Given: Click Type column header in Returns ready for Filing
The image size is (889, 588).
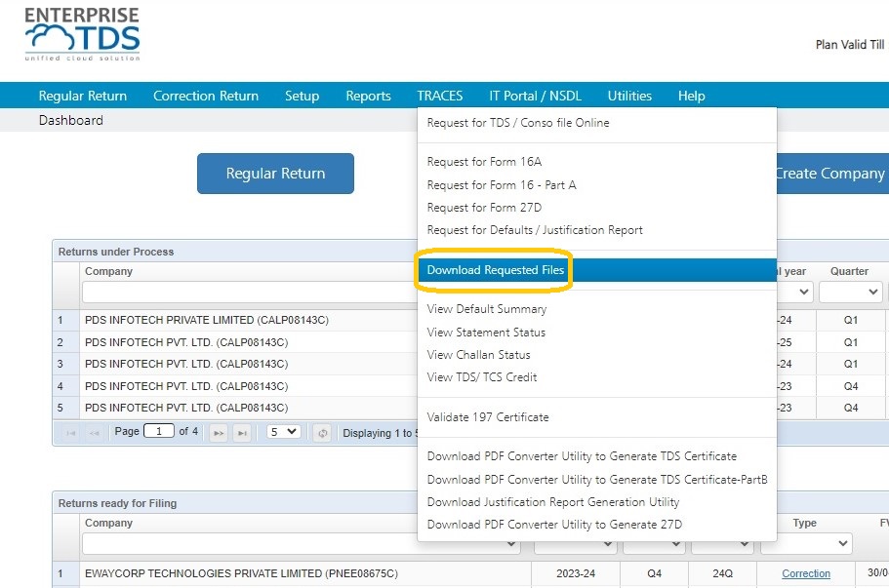Looking at the screenshot, I should click(804, 523).
